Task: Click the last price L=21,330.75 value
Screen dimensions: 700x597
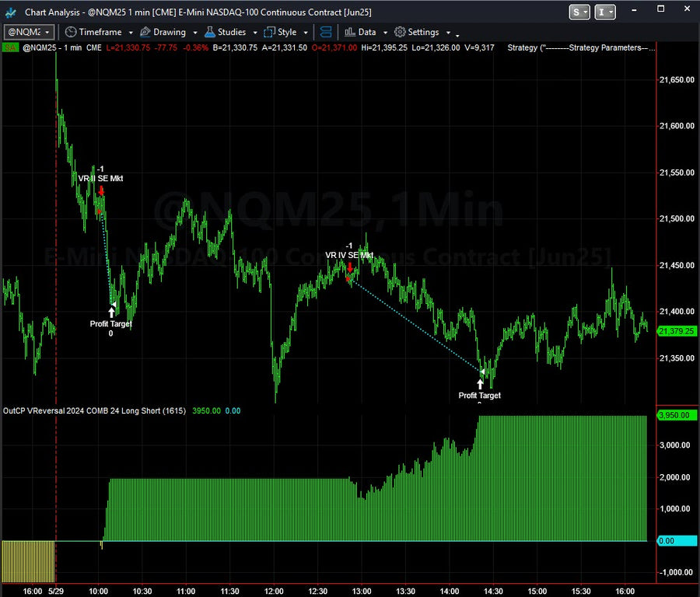Action: (128, 47)
